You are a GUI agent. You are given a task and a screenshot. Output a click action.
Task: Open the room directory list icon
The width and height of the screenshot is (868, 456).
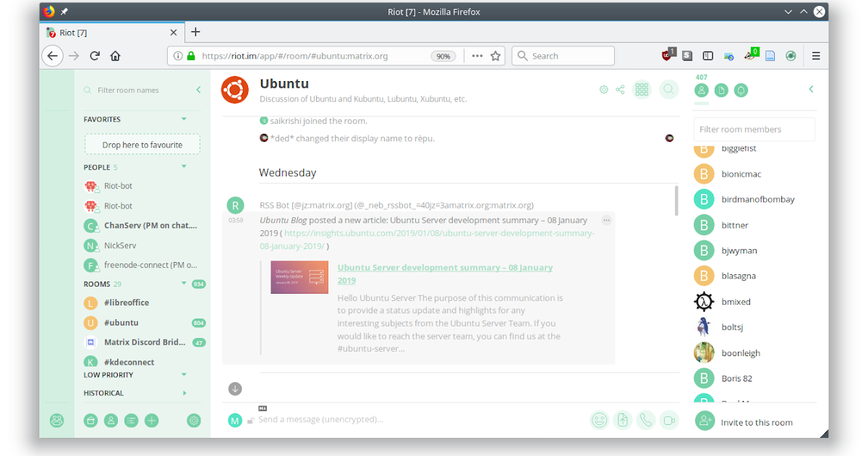pos(131,420)
